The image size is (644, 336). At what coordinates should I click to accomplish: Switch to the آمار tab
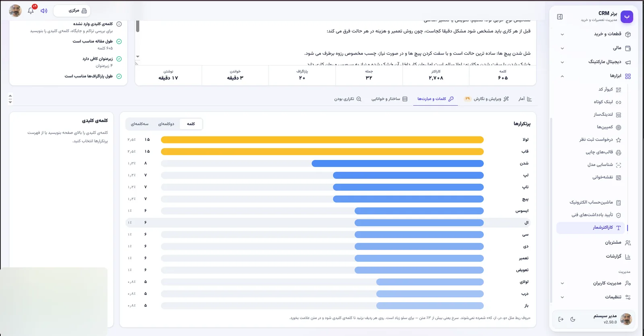[525, 99]
